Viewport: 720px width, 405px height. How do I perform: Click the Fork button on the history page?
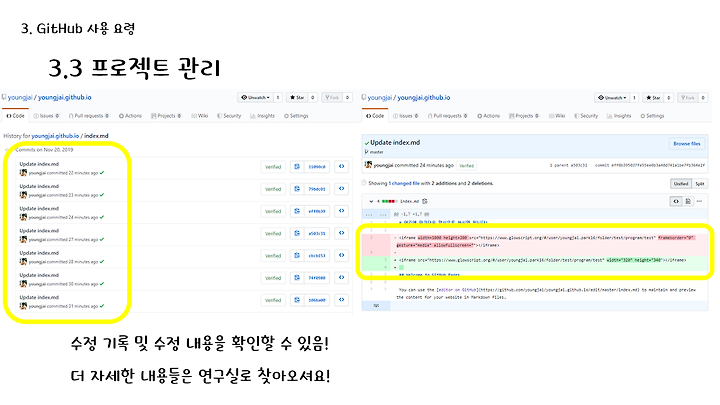[x=332, y=97]
